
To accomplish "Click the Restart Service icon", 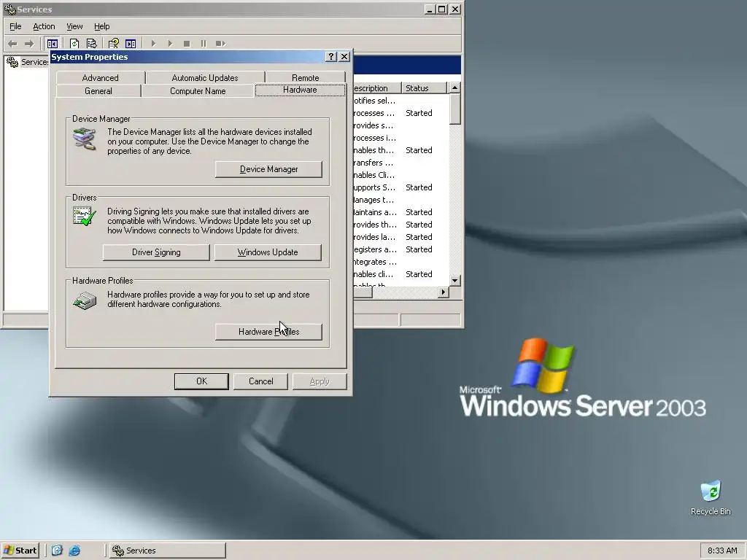I will click(220, 44).
